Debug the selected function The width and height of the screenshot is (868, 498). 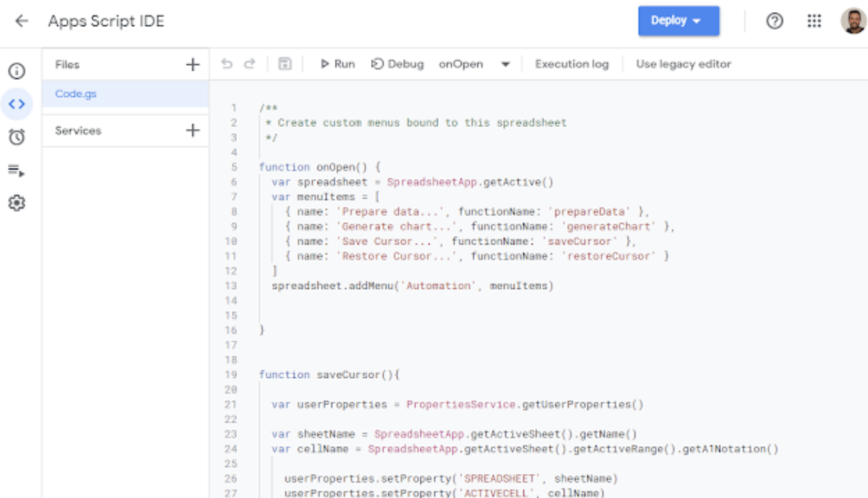click(397, 64)
